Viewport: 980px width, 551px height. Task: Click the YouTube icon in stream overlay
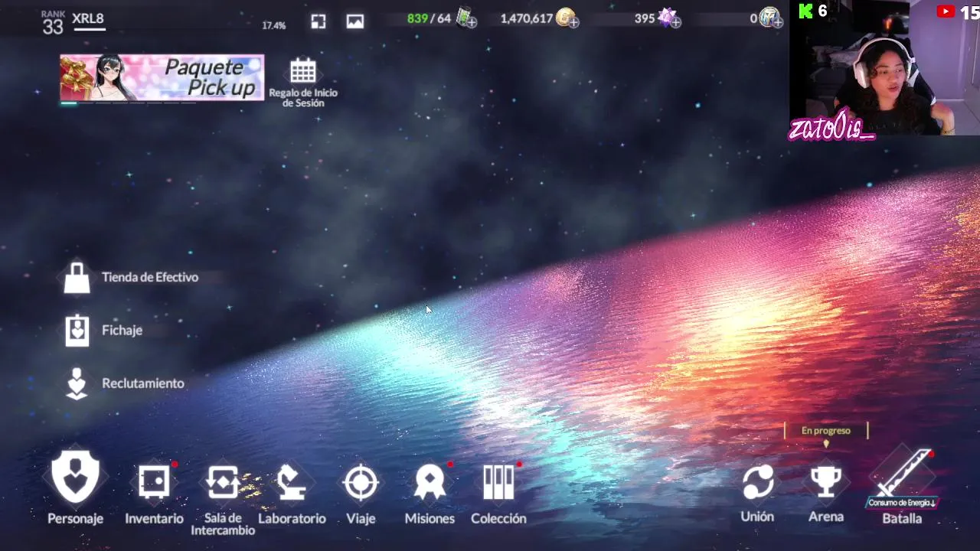coord(946,11)
